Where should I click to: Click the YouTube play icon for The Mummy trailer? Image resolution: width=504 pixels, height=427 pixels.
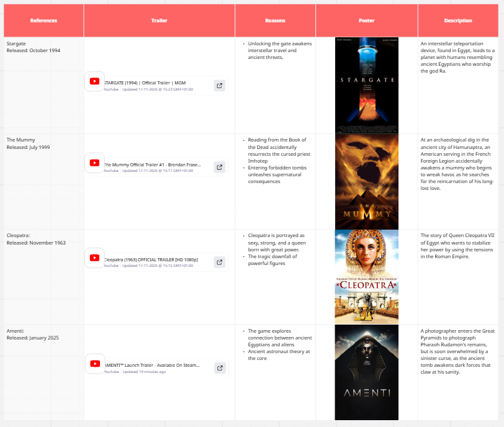94,163
